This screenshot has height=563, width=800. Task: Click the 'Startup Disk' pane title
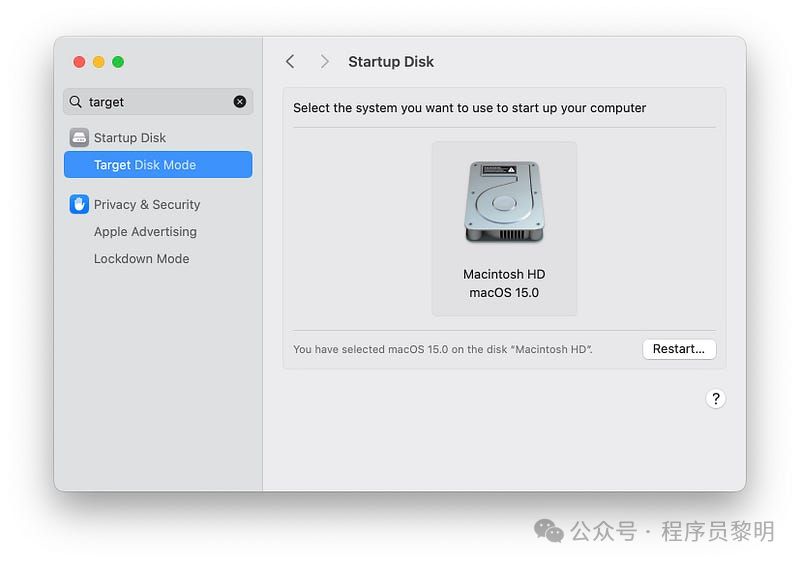click(x=391, y=62)
